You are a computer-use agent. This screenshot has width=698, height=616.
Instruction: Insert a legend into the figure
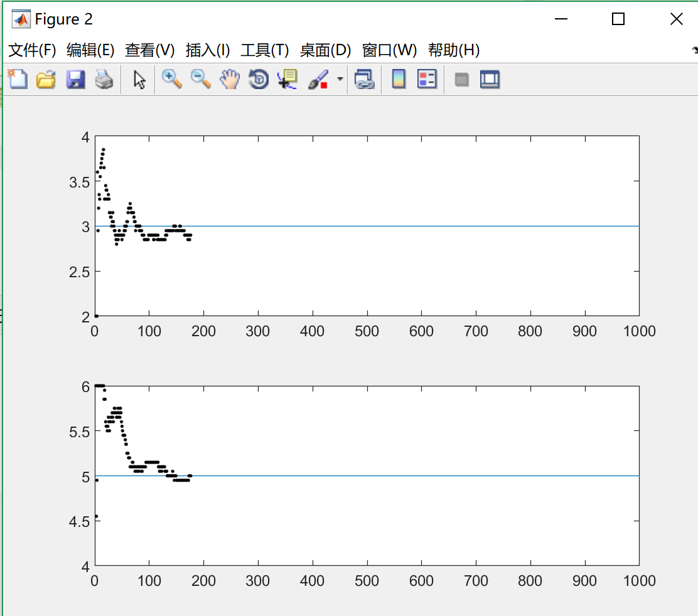427,79
